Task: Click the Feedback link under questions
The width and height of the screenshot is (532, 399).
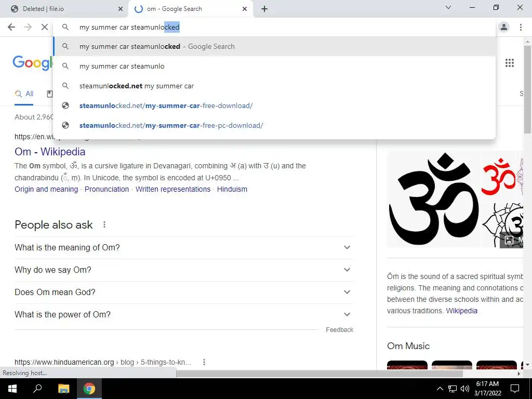Action: tap(339, 330)
